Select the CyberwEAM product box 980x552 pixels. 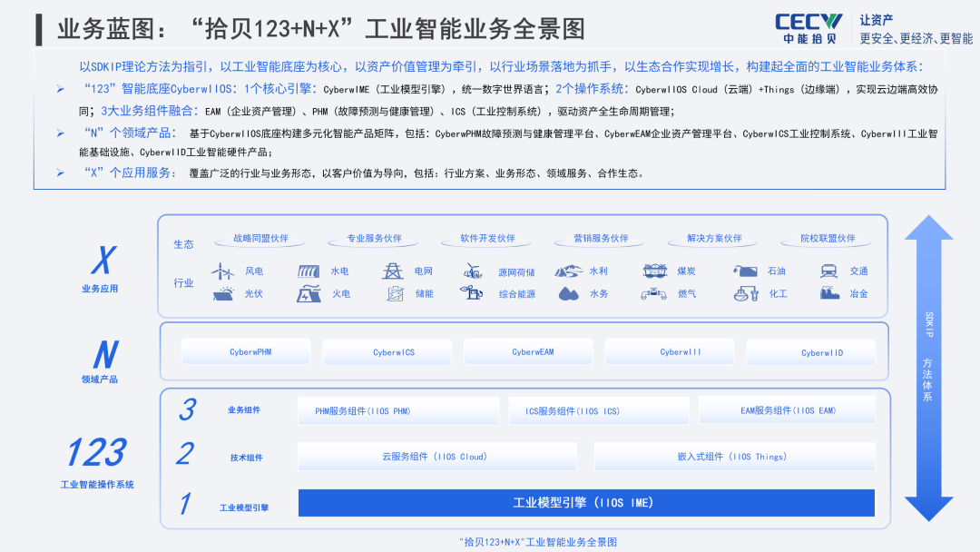529,352
